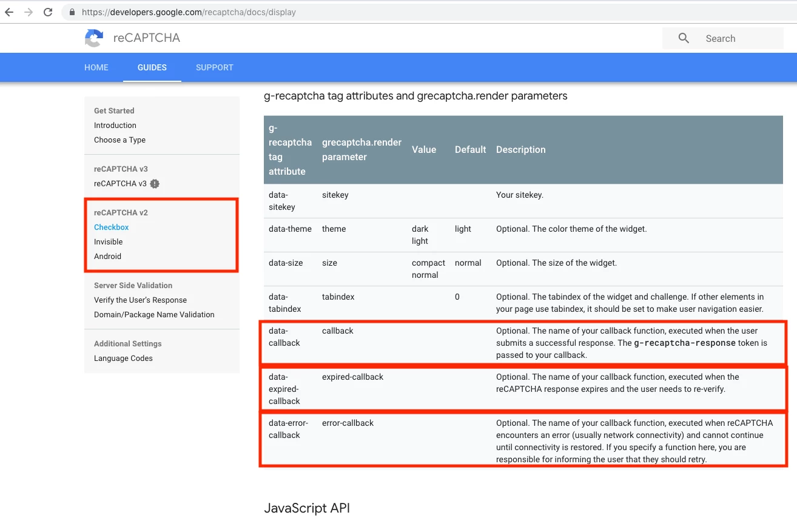Click the Get Started sidebar heading
Screen dimensions: 797x532
114,111
